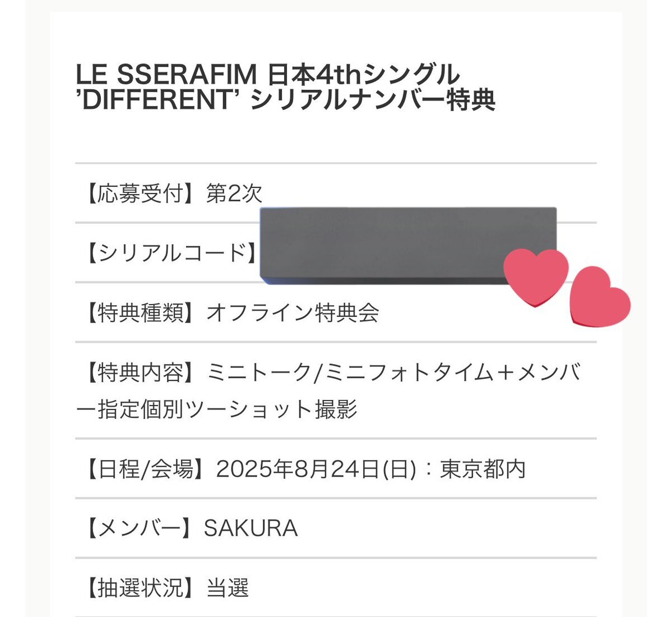Click the オフライン特典会 text
Screen dimensions: 672x617
293,312
